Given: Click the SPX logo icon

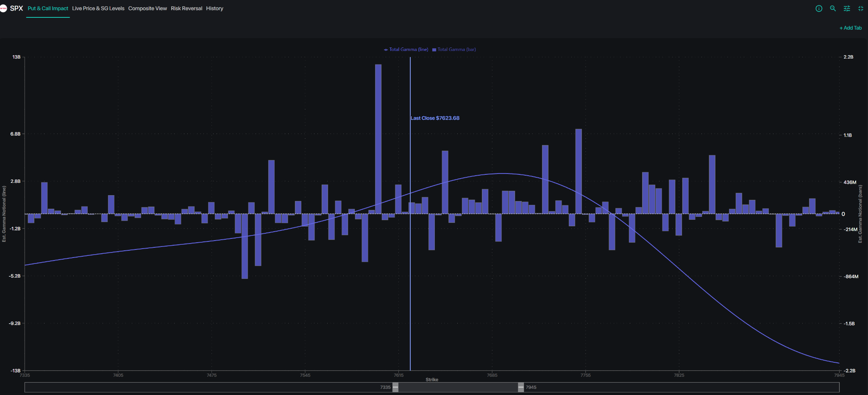Looking at the screenshot, I should tap(3, 8).
